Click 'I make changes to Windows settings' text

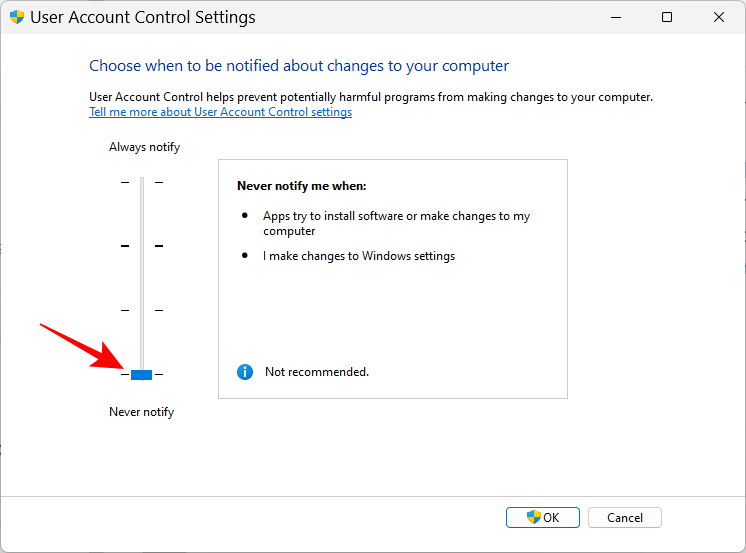point(359,256)
